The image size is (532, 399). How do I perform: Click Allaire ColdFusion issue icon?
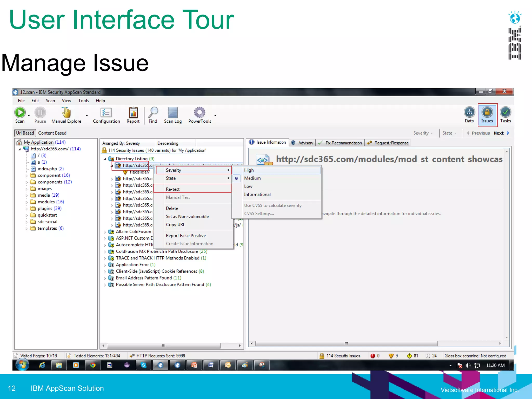(111, 231)
